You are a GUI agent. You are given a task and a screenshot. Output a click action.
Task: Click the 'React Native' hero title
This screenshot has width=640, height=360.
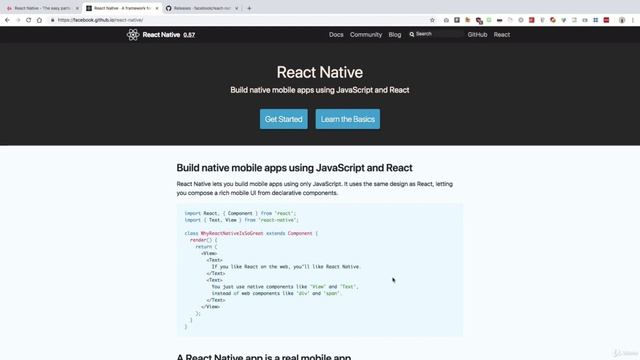click(x=320, y=72)
